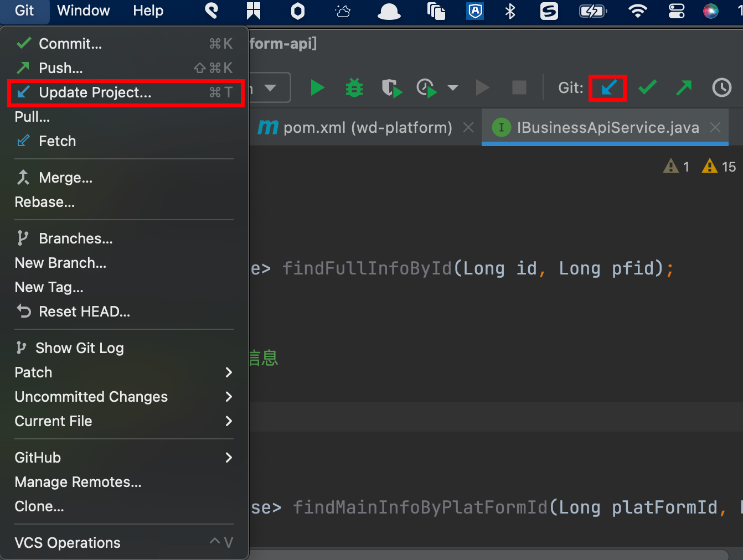Viewport: 743px width, 560px height.
Task: Click the greyed-out resume play icon
Action: 483,87
